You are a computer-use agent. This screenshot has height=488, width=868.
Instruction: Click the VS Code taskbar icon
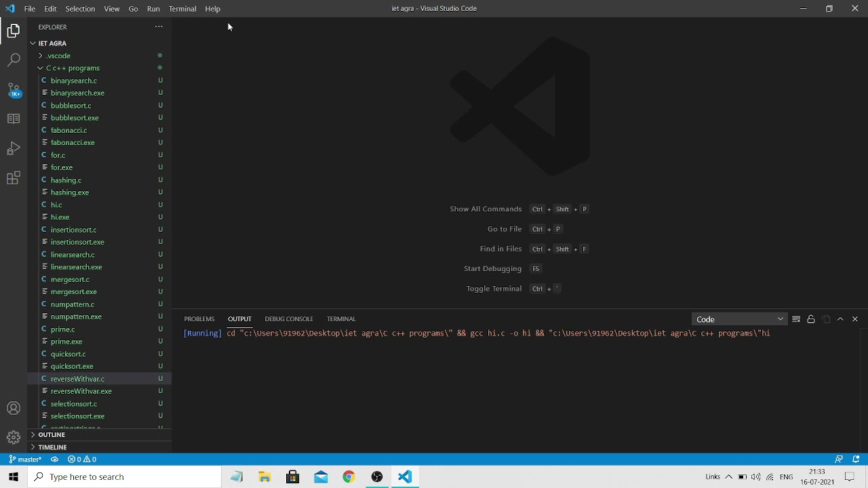point(405,477)
